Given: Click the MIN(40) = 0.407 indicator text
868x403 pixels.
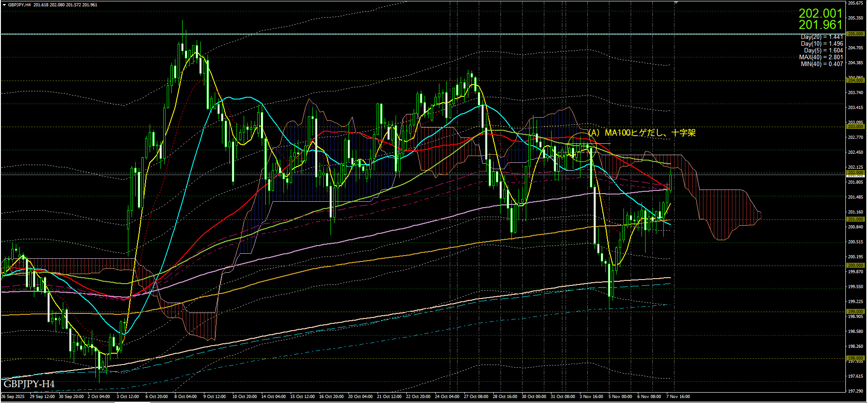Looking at the screenshot, I should (821, 64).
